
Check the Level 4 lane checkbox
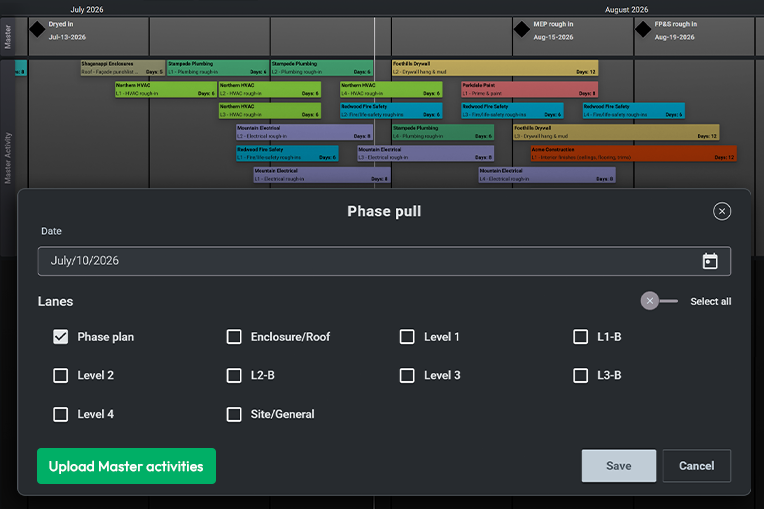60,414
